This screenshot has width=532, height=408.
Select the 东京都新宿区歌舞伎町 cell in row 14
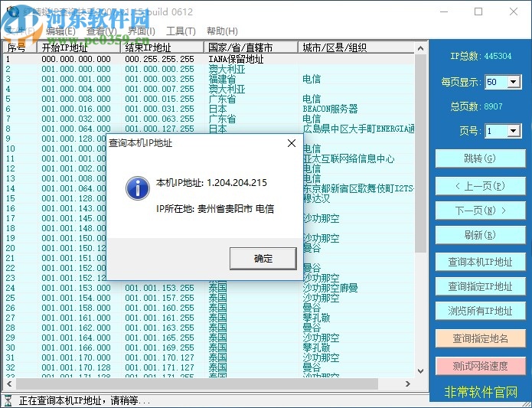(x=358, y=188)
